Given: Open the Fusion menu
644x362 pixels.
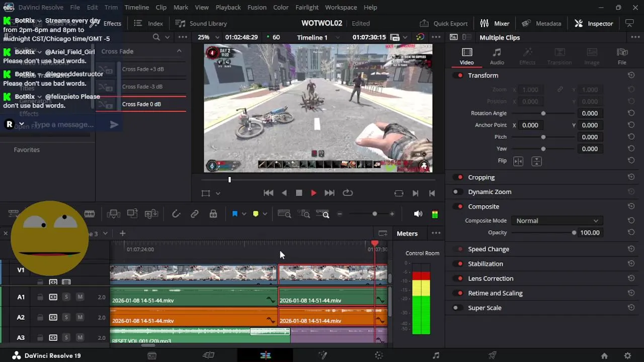Looking at the screenshot, I should [257, 8].
